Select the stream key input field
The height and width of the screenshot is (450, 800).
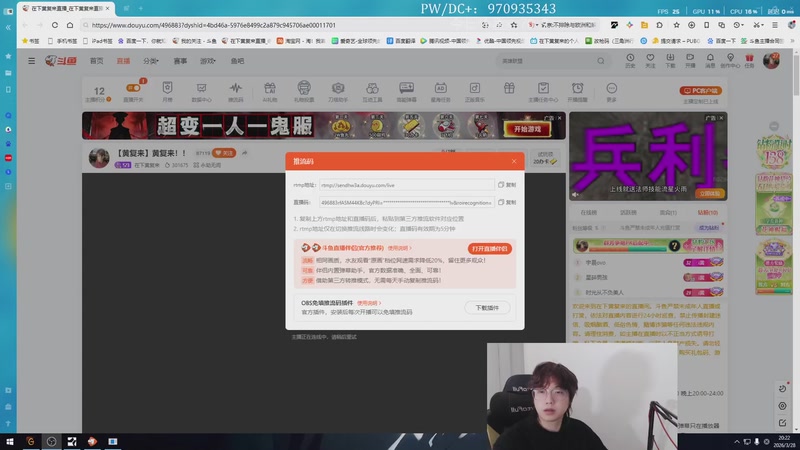click(x=407, y=203)
